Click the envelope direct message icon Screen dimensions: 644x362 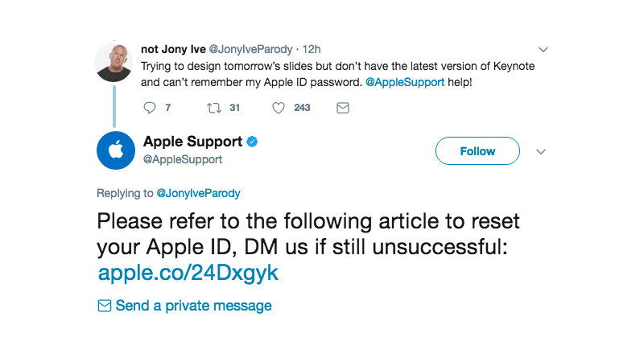pos(343,108)
